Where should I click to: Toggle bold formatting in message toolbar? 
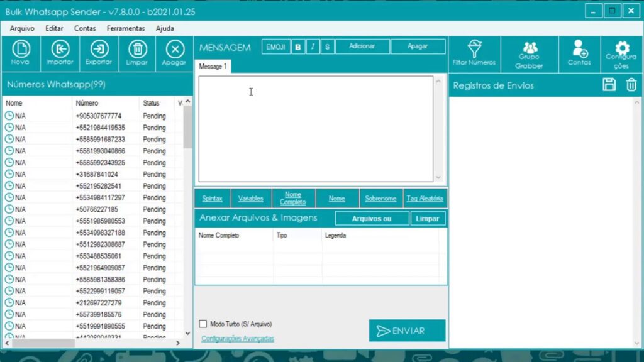click(298, 47)
